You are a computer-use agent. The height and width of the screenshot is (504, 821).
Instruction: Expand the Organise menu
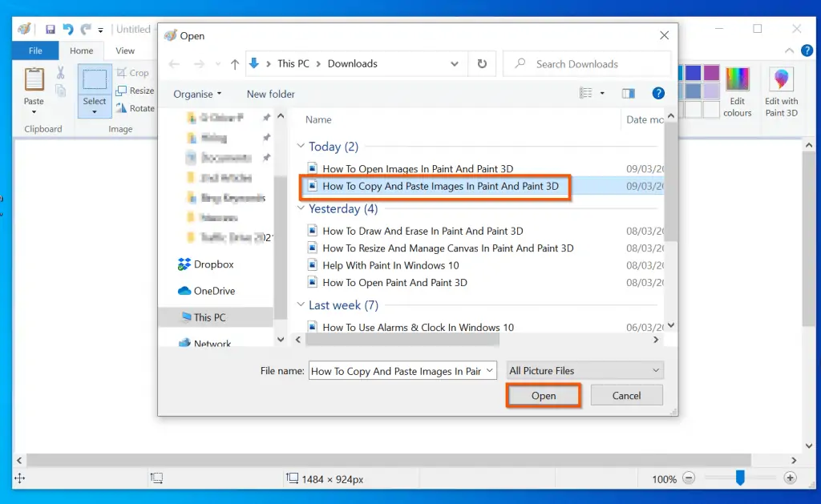[x=197, y=94]
